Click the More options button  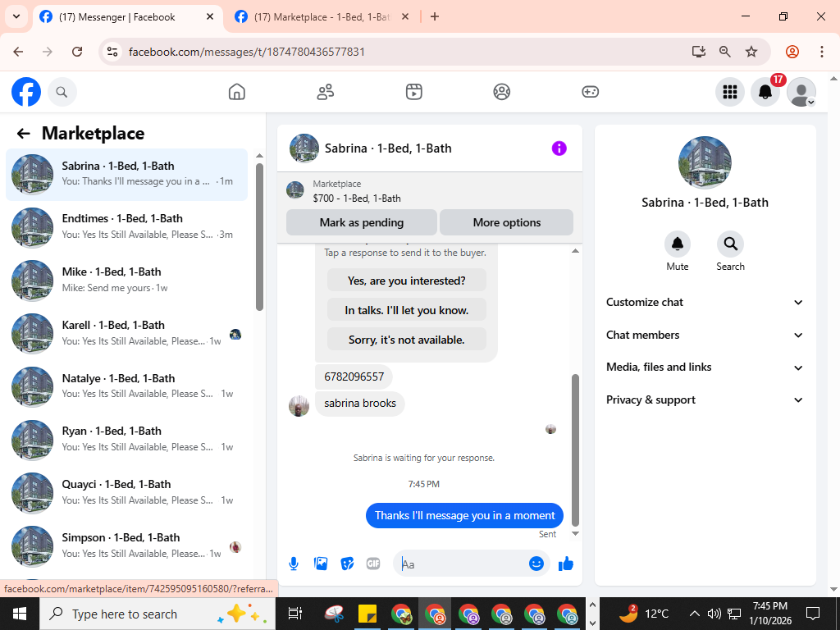[x=506, y=222]
